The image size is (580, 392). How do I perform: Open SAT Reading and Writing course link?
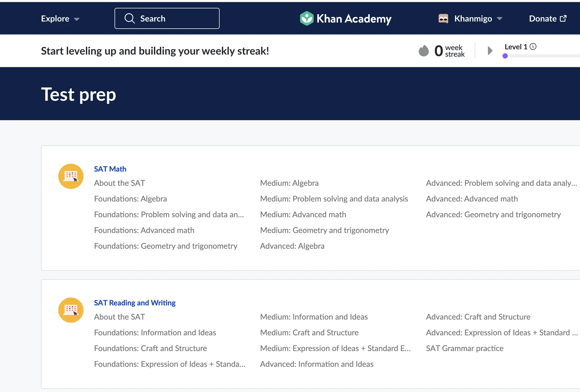(x=134, y=303)
